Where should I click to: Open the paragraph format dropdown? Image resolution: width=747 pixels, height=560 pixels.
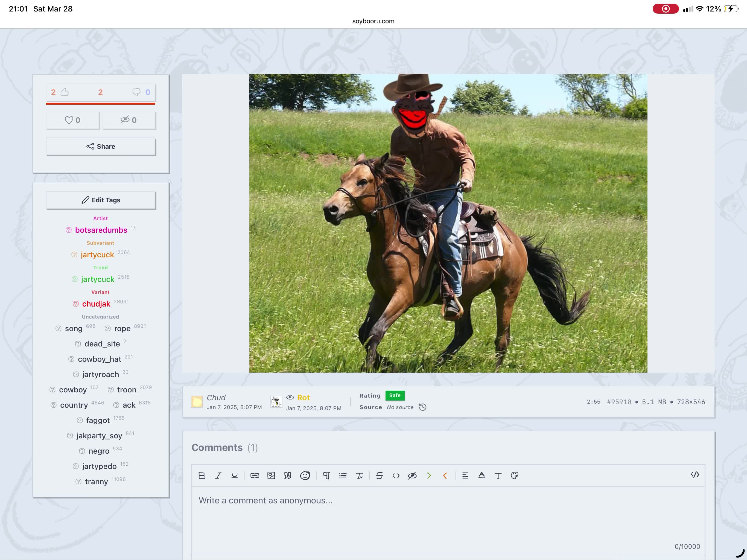326,476
